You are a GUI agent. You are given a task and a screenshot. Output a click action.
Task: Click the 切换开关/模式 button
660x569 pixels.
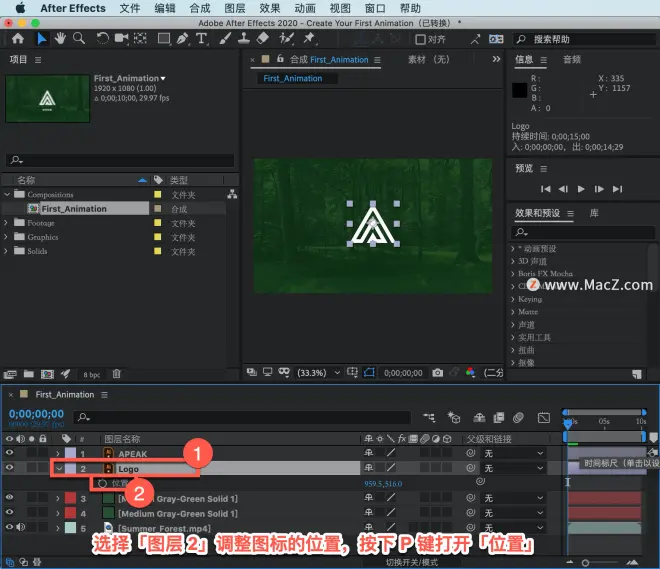pyautogui.click(x=412, y=562)
